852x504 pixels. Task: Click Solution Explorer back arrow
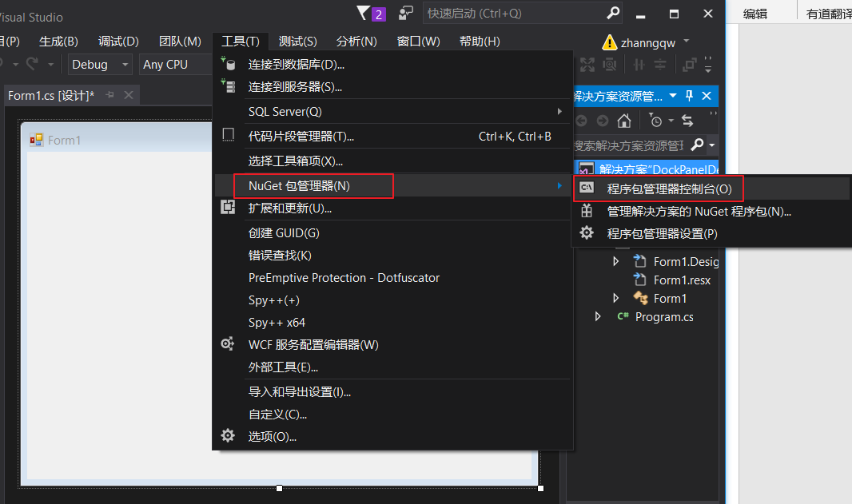coord(581,121)
